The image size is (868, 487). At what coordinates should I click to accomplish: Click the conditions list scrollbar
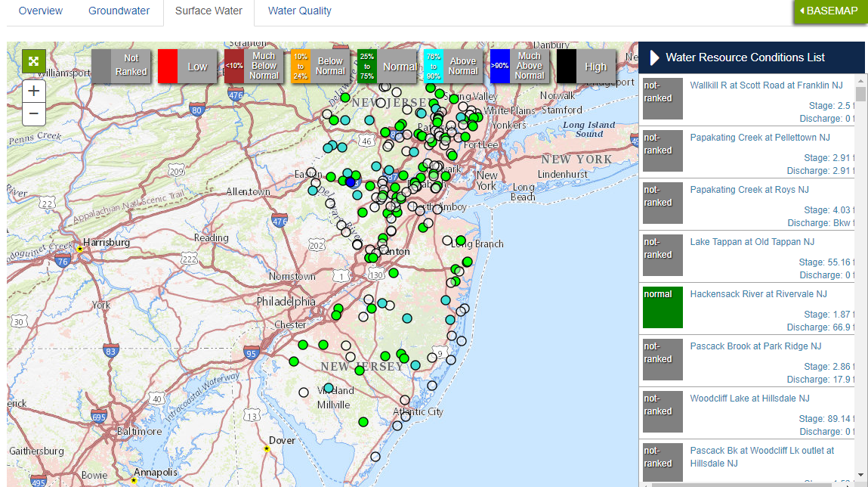click(x=859, y=97)
